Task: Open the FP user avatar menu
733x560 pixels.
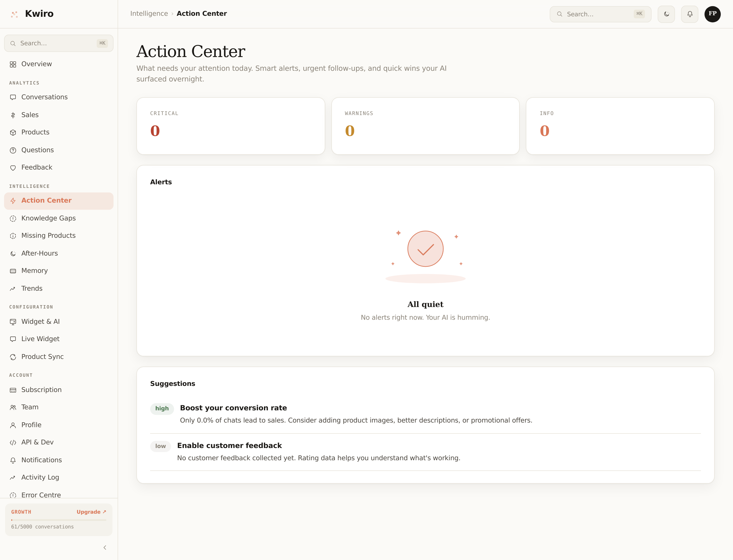Action: point(713,14)
